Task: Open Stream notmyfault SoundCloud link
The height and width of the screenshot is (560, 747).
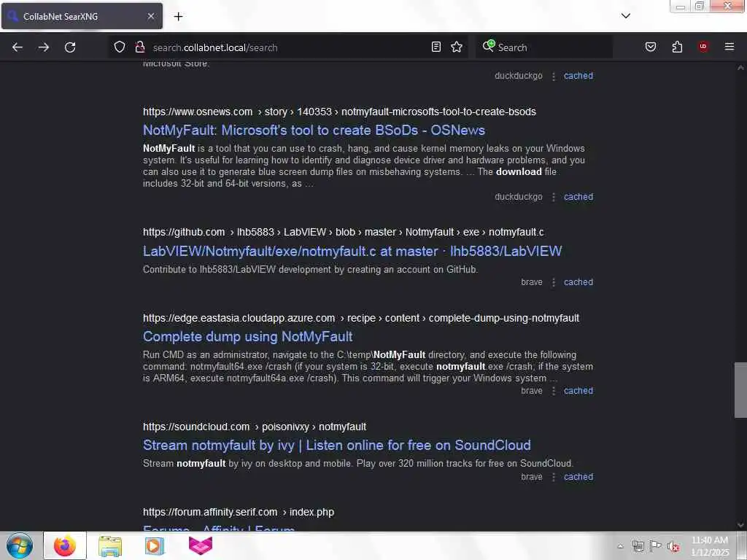Action: point(337,446)
